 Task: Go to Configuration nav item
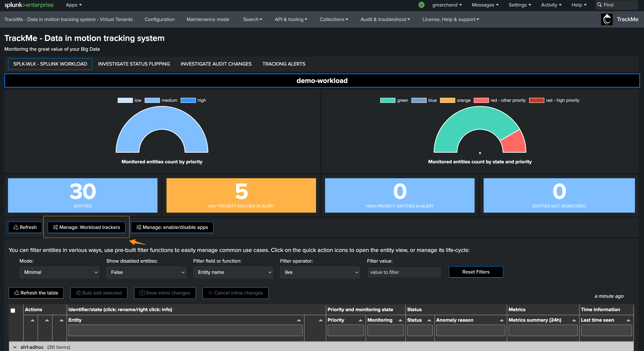pos(159,19)
